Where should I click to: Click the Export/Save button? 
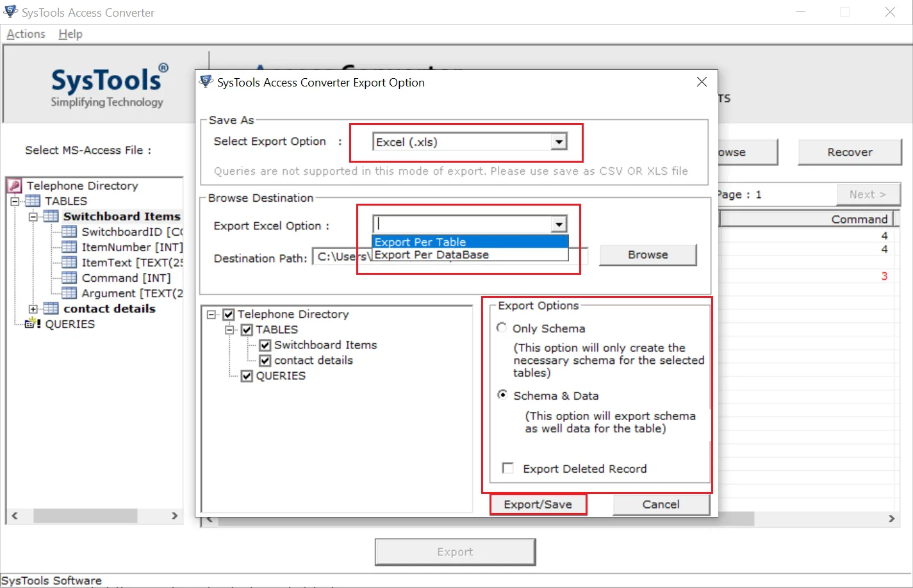pyautogui.click(x=538, y=504)
